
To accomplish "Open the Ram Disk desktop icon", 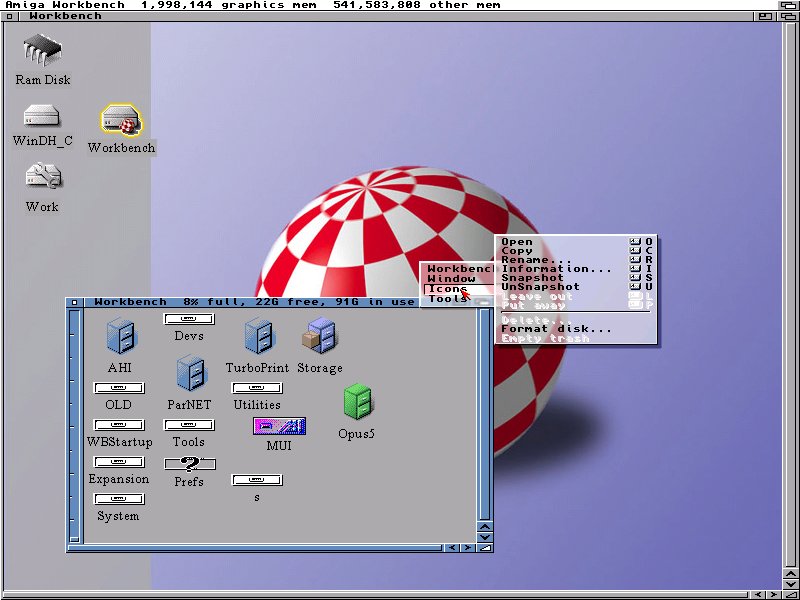I will [x=42, y=49].
